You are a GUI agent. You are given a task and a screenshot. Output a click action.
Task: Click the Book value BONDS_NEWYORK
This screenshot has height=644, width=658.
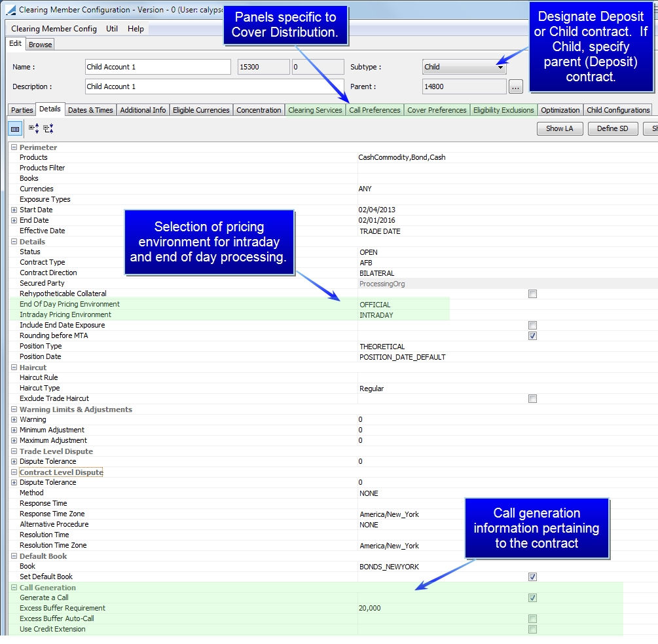click(389, 567)
